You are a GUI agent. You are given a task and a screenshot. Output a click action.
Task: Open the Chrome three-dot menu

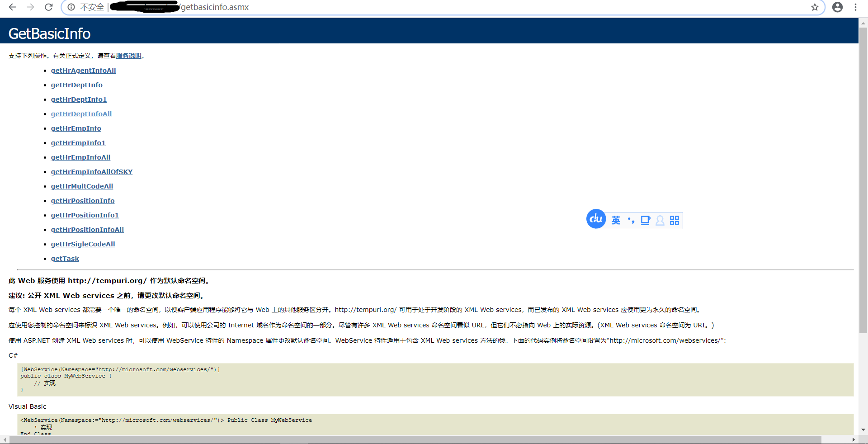point(856,7)
